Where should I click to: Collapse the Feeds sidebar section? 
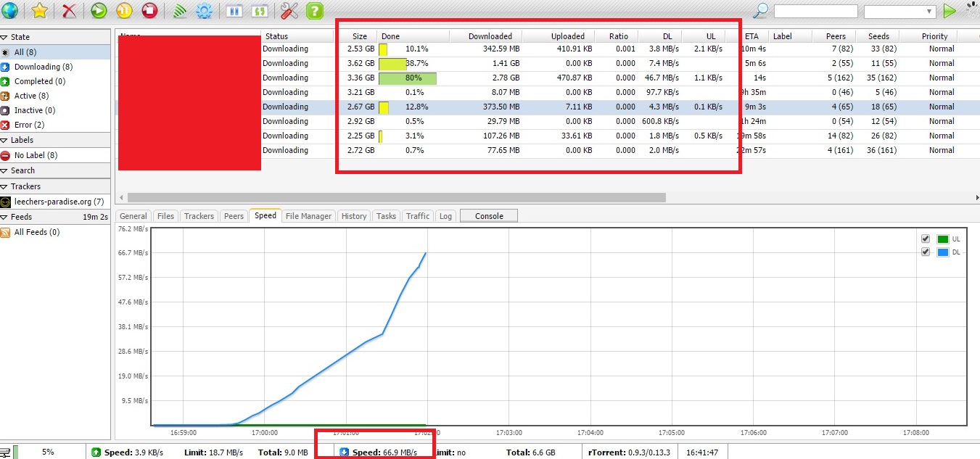pos(4,217)
